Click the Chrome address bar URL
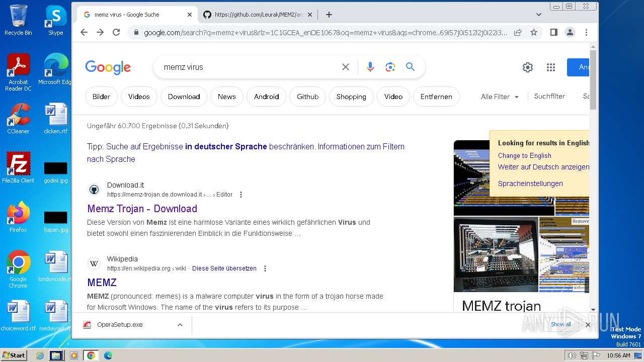This screenshot has height=362, width=644. pyautogui.click(x=326, y=33)
